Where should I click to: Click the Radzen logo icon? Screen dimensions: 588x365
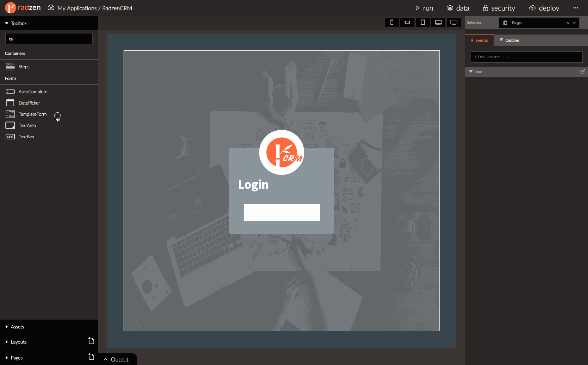[11, 8]
